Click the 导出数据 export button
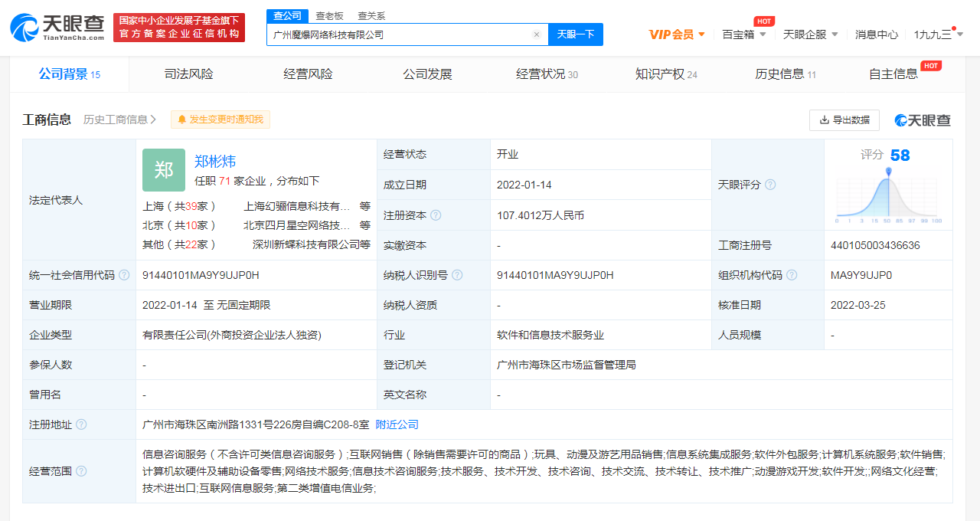Image resolution: width=980 pixels, height=521 pixels. click(844, 120)
